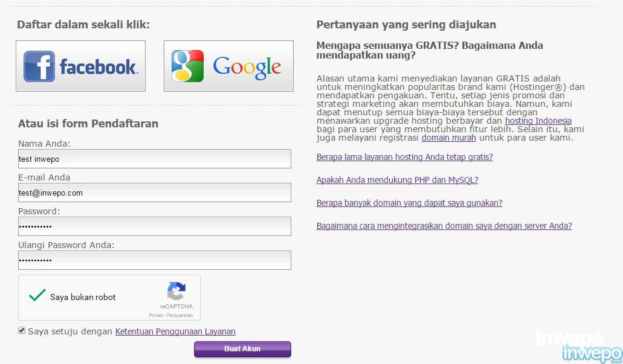Uncheck the Saya setuju dengan checkbox

pos(22,330)
